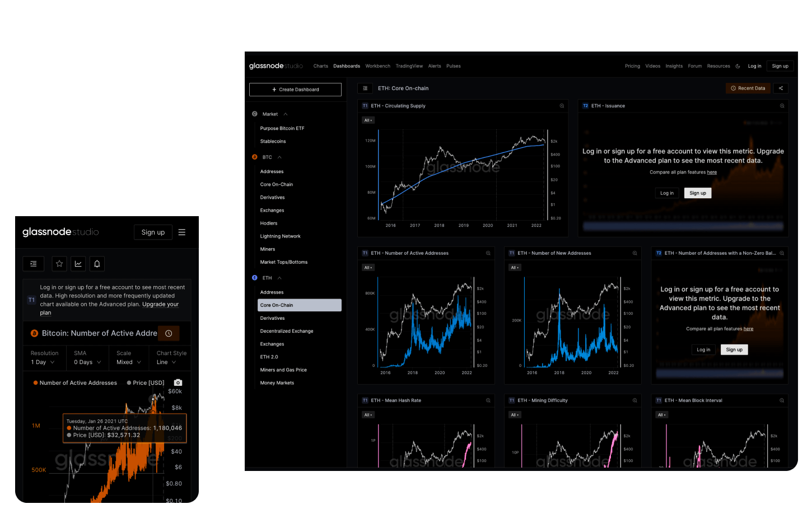Select Stablecoins under Market
Viewport: 812px width, 518px height.
pyautogui.click(x=273, y=141)
